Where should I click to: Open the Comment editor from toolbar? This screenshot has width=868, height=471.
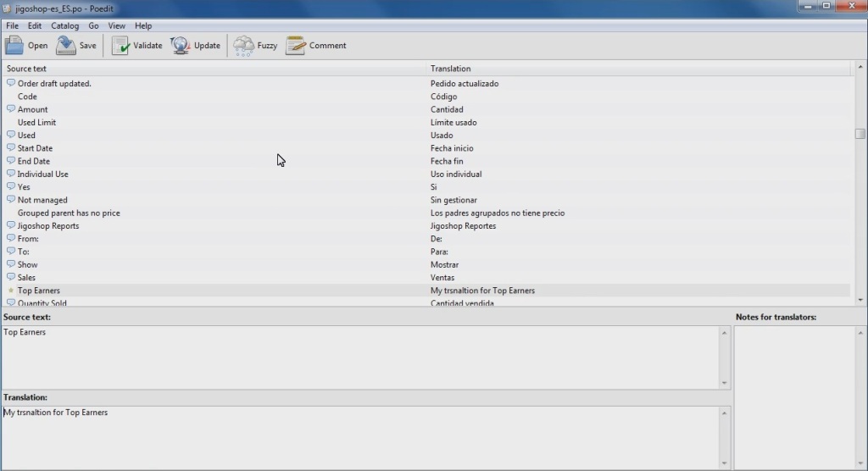295,46
